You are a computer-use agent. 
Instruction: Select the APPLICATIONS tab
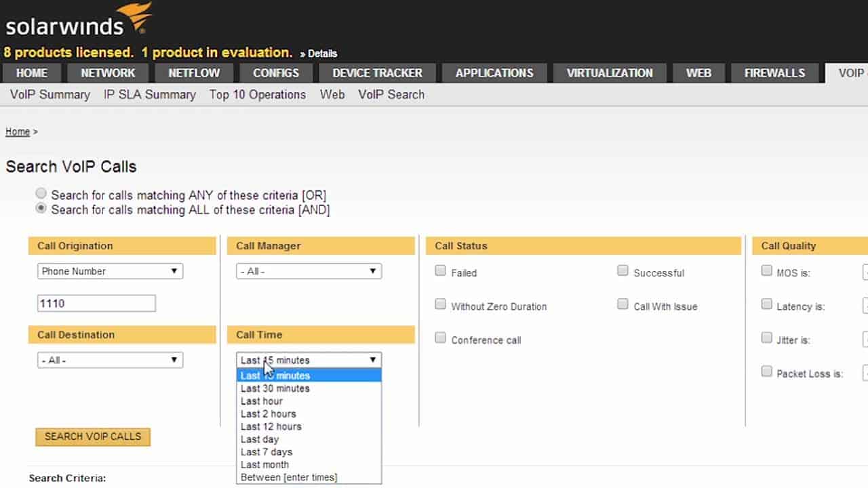494,73
